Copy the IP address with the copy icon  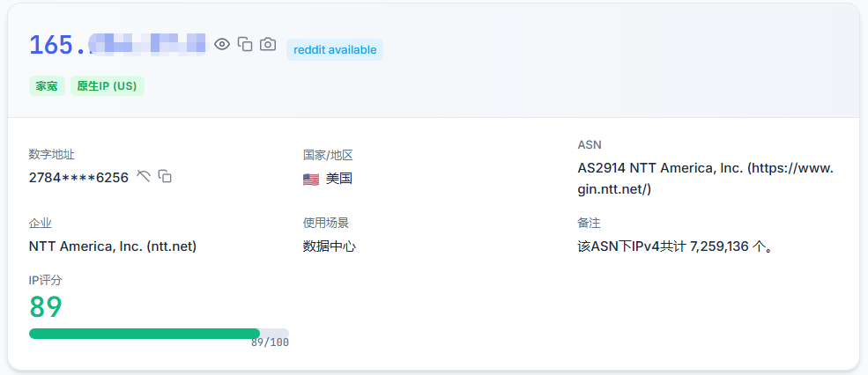[x=245, y=44]
